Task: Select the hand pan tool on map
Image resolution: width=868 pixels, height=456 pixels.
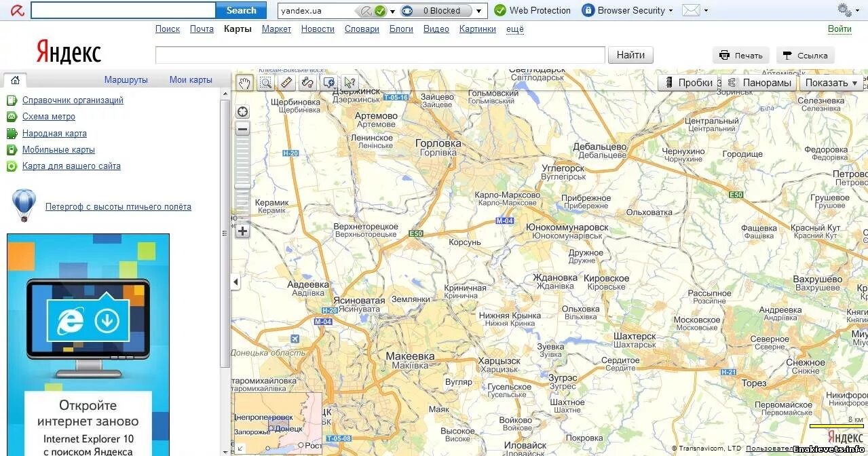Action: 244,83
